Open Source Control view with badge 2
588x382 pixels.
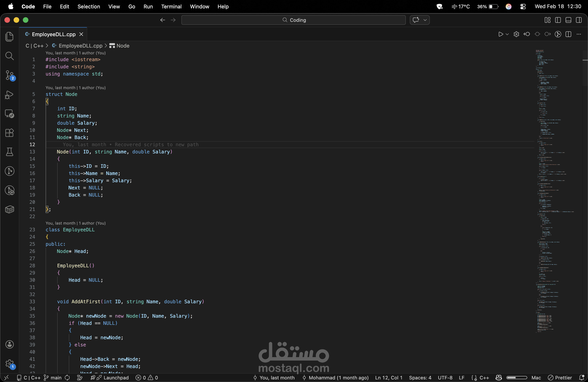point(9,75)
